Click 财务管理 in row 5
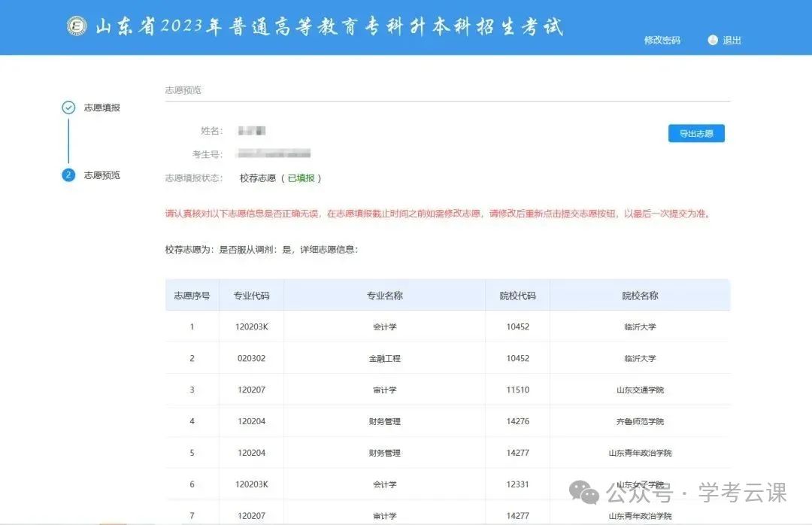The height and width of the screenshot is (525, 812). point(385,453)
